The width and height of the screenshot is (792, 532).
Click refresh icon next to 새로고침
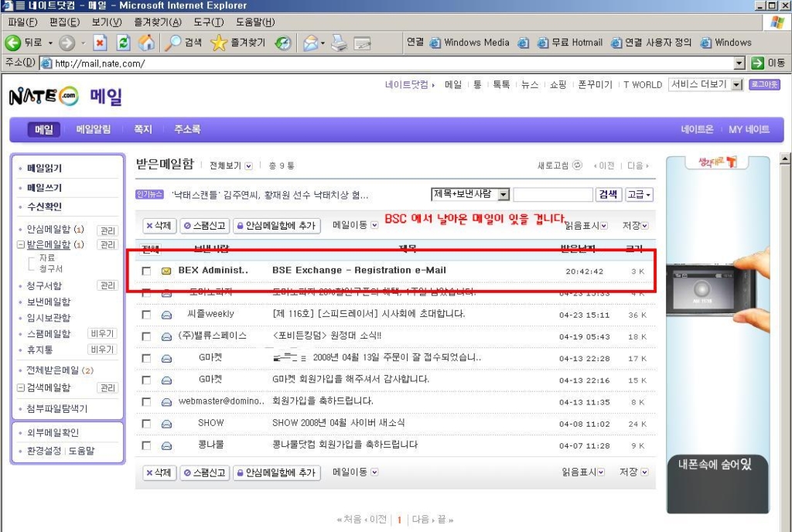click(x=577, y=165)
